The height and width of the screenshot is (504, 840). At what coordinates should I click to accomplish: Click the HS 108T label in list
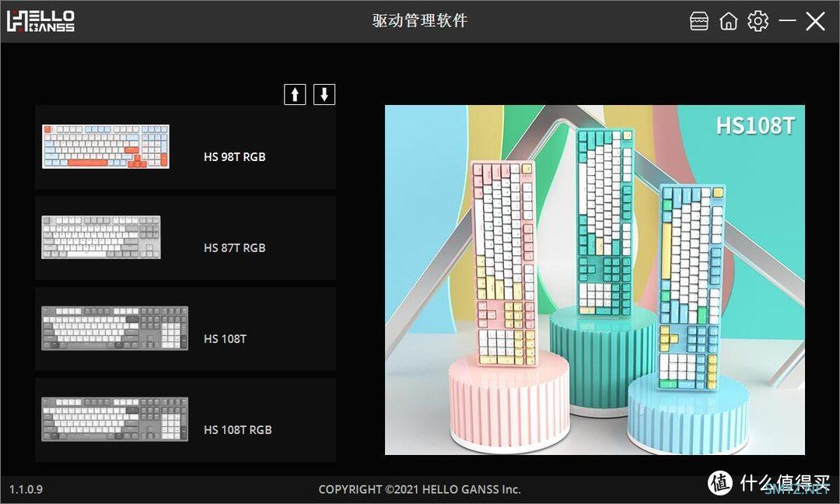(x=225, y=339)
